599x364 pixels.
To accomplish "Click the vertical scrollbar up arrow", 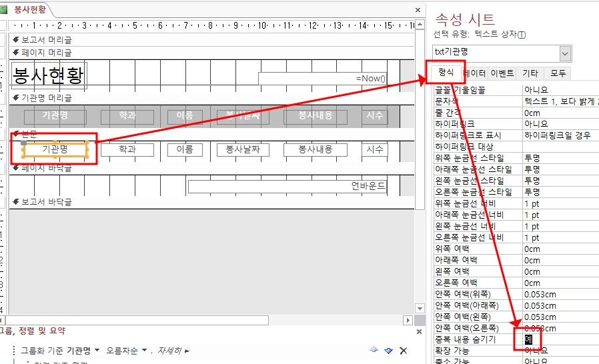I will tap(420, 25).
